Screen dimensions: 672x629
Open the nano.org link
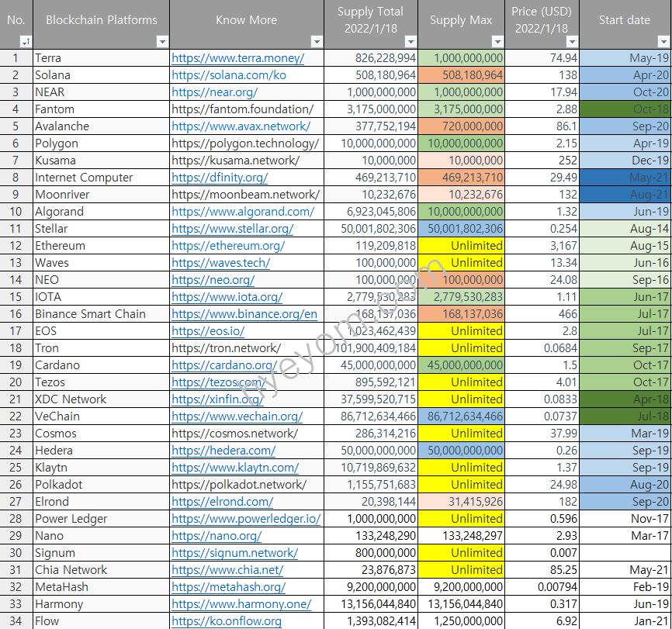(x=216, y=536)
